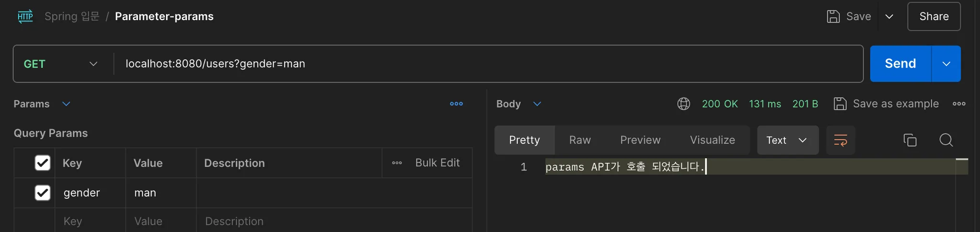Toggle the response word wrap icon
Screen dimensions: 980x232
[840, 140]
